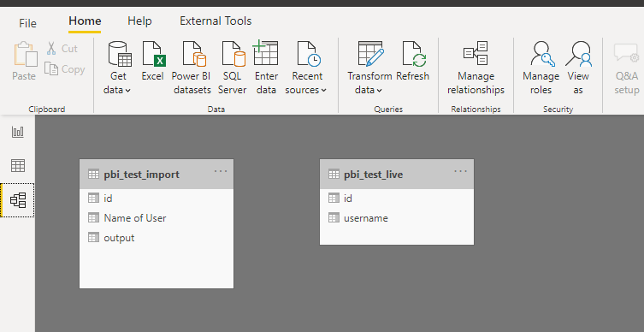Viewport: 644px width, 332px height.
Task: Click the Get data database icon
Action: [x=120, y=54]
